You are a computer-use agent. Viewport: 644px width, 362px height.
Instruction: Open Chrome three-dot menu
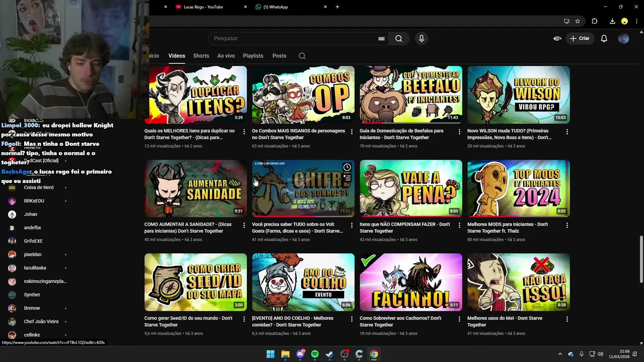[x=636, y=21]
